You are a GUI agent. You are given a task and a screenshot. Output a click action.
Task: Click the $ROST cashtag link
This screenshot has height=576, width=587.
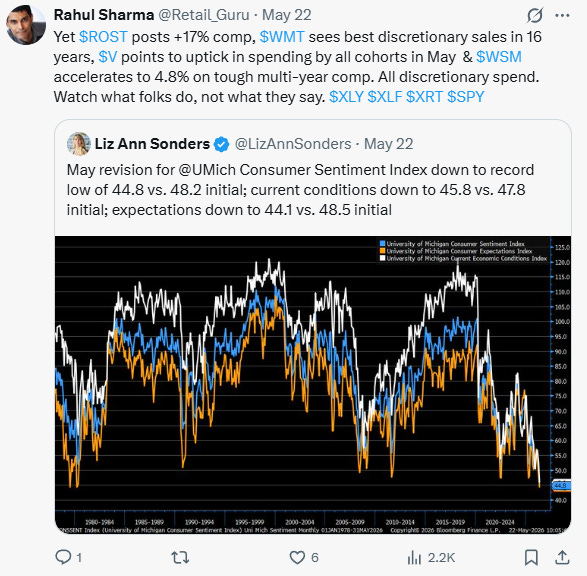[x=103, y=37]
